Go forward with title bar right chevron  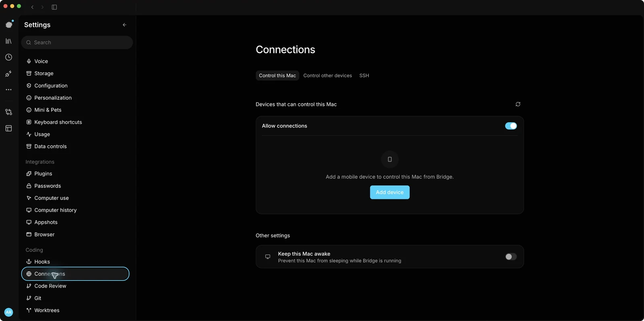point(42,7)
